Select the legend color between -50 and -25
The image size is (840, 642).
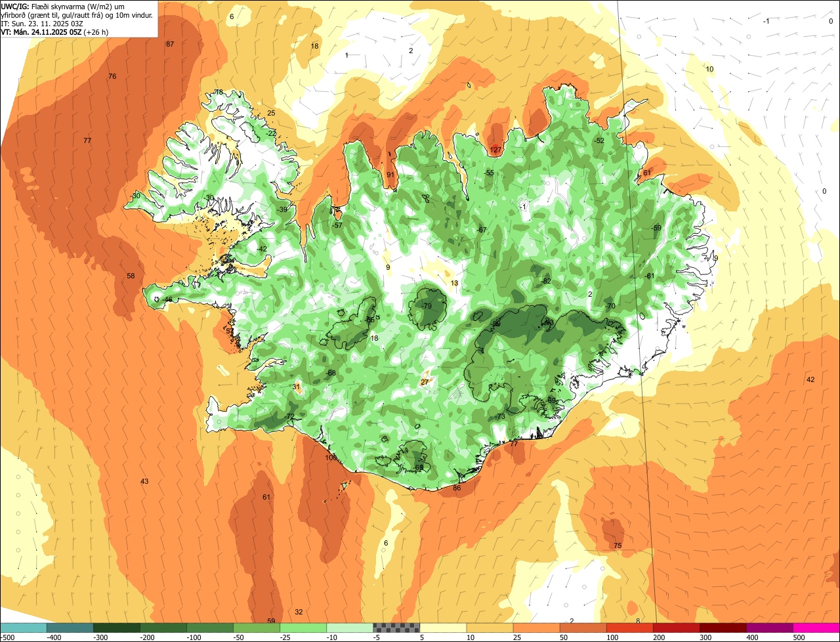(257, 628)
